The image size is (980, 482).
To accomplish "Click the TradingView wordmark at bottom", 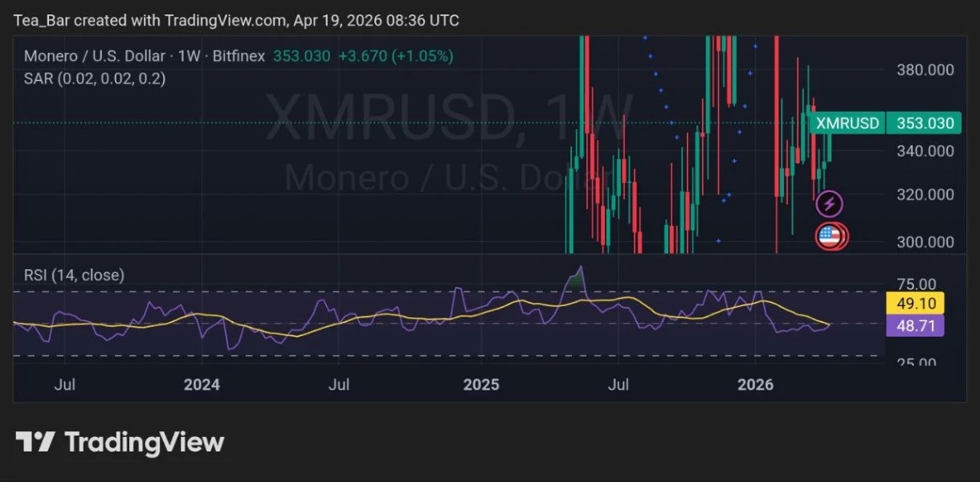I will (x=145, y=441).
